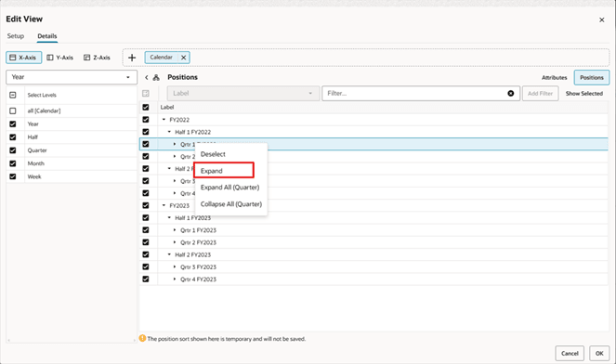Expand the Qtr 1 FY2023 node
This screenshot has height=364, width=616.
click(175, 230)
